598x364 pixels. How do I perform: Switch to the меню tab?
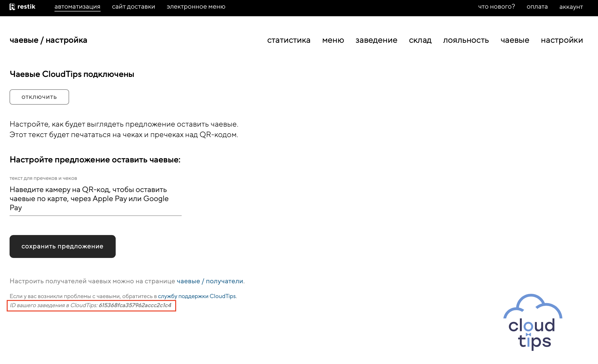(333, 40)
